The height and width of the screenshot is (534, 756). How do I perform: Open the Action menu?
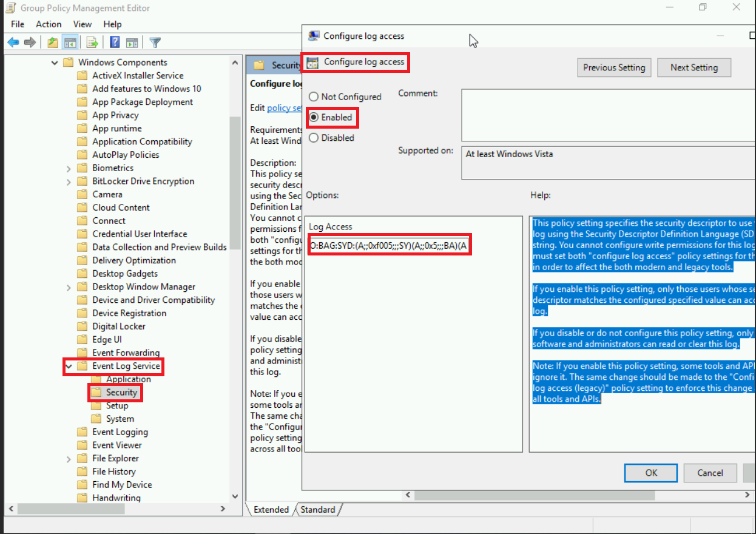49,24
